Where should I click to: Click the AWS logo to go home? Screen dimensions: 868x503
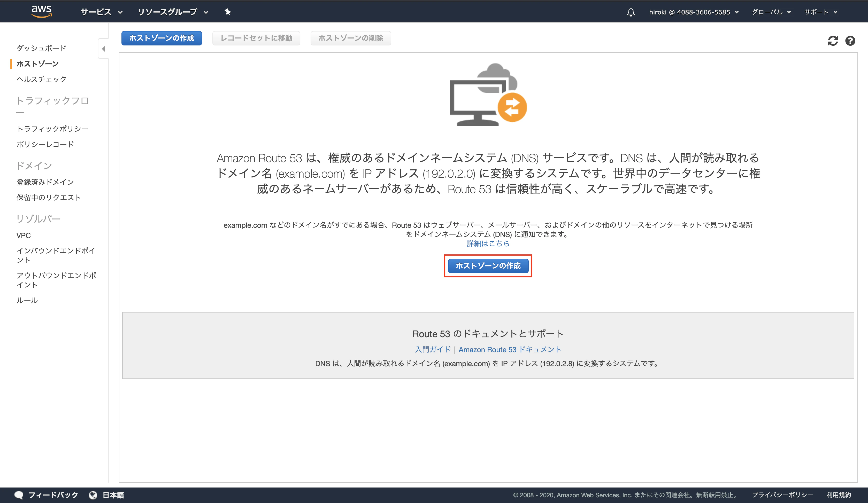(41, 11)
